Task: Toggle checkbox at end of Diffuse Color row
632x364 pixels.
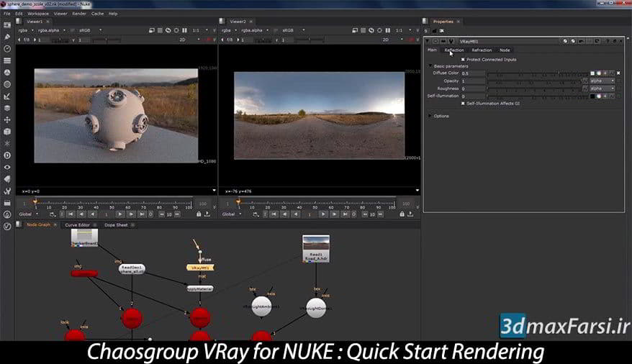Action: click(x=619, y=73)
